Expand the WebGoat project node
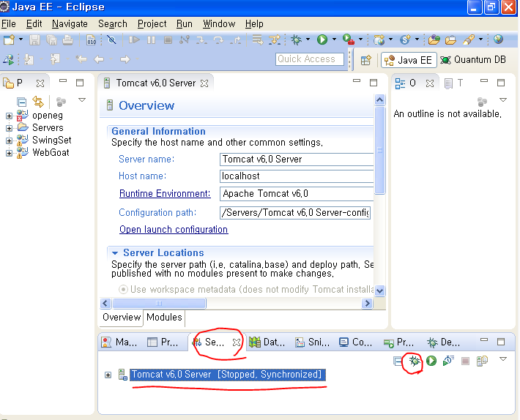Screen dimensions: 520x420 10,153
